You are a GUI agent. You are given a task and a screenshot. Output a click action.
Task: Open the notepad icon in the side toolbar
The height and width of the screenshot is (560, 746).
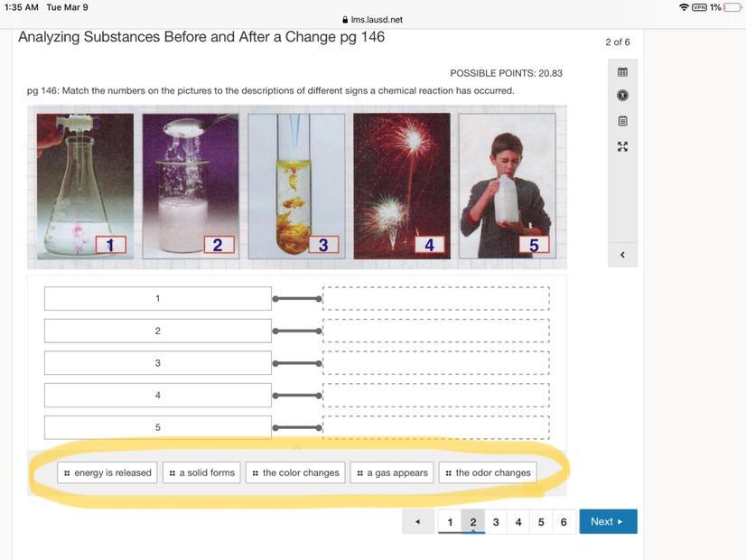(x=622, y=121)
